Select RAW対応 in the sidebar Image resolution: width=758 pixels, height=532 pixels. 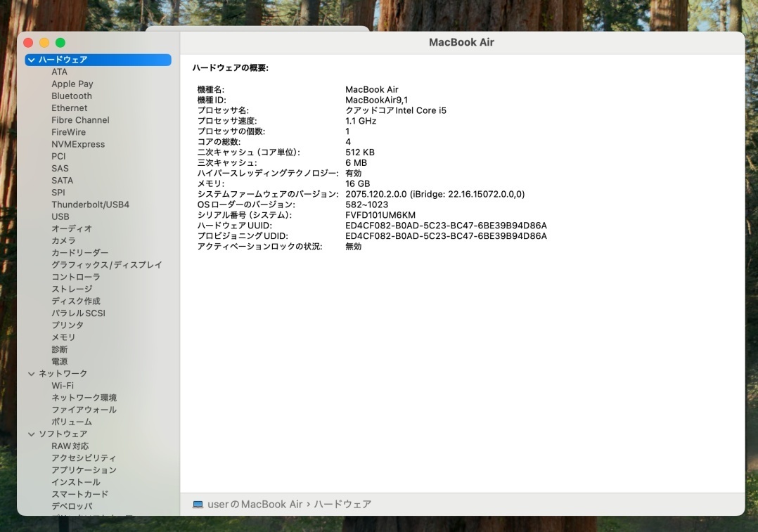click(70, 446)
